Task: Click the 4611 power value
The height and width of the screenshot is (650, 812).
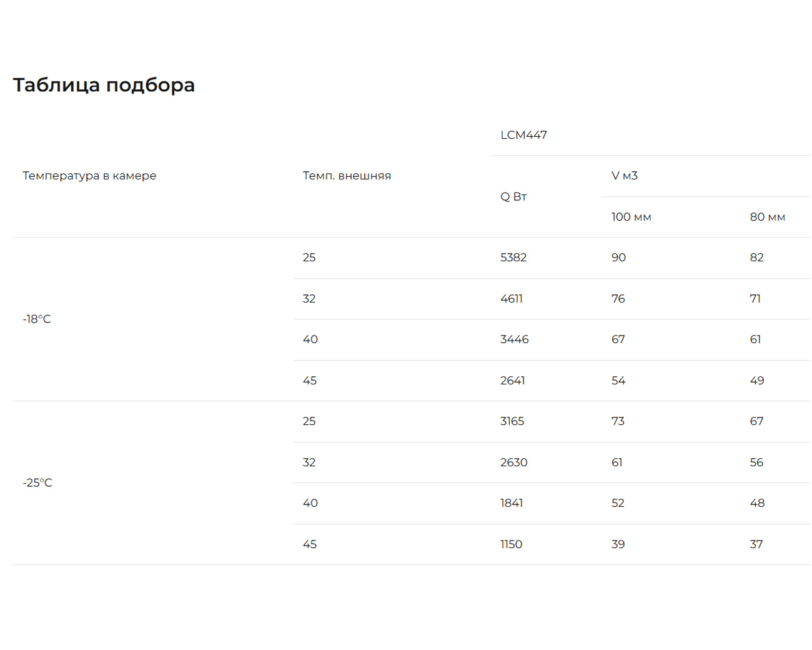Action: (x=512, y=299)
